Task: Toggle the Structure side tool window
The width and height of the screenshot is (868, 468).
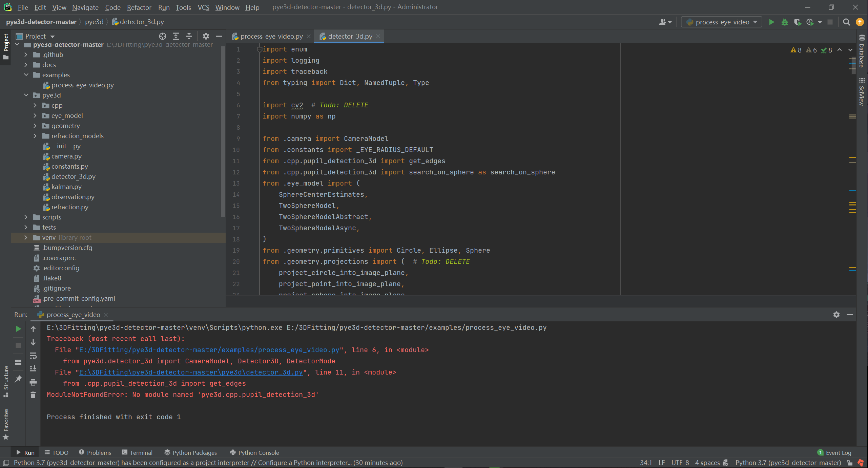Action: click(6, 382)
